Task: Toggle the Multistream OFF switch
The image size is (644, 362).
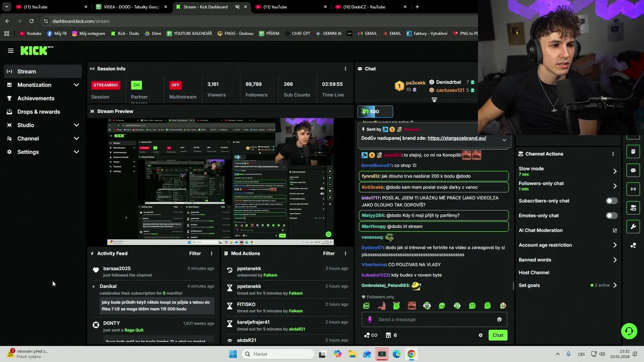Action: tap(175, 85)
